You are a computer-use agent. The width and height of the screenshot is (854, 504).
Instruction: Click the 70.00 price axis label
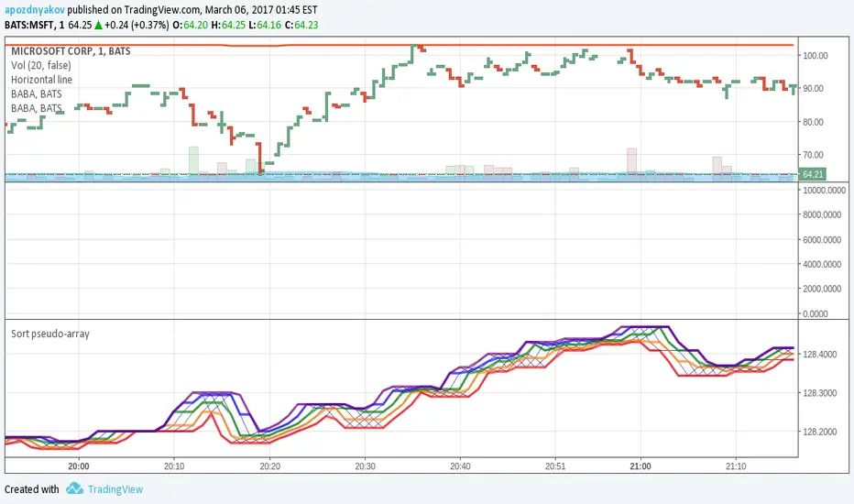tap(813, 155)
